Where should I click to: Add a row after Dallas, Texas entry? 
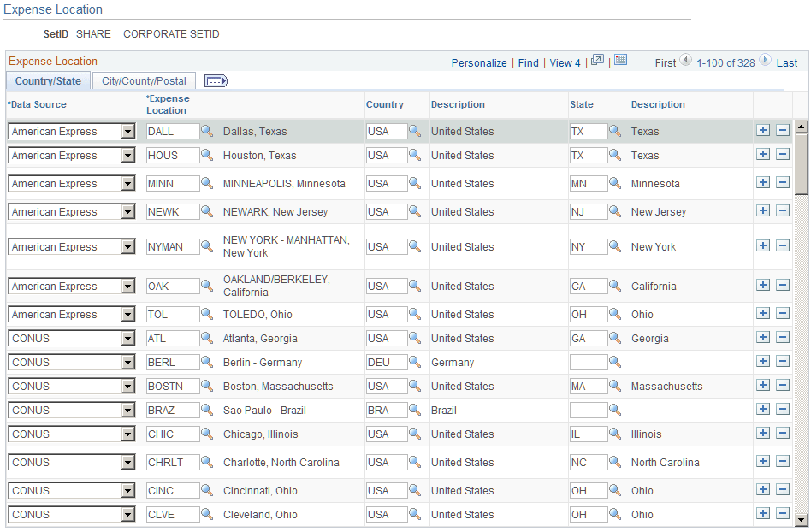(762, 131)
